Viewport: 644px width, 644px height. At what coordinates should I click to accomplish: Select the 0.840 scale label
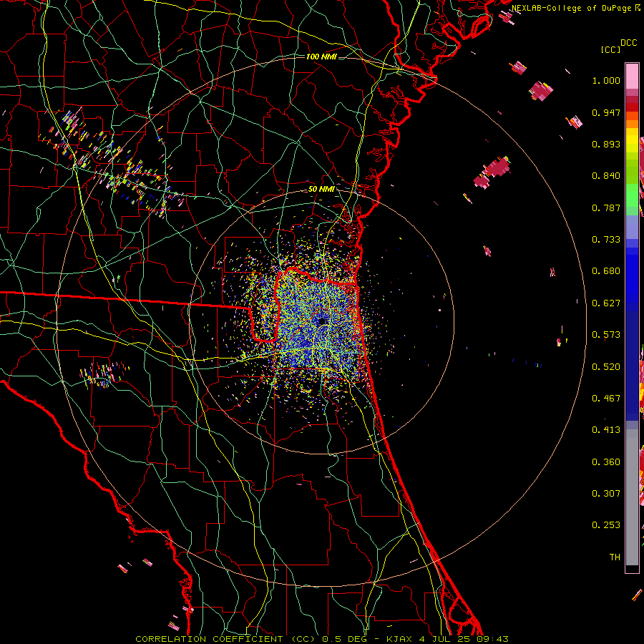(x=606, y=176)
